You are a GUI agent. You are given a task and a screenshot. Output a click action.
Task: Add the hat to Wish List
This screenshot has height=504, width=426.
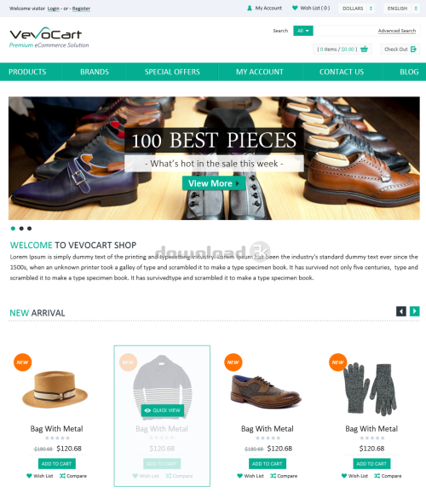coord(40,476)
